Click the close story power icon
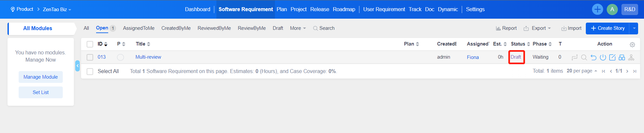Image resolution: width=644 pixels, height=133 pixels. (x=603, y=57)
